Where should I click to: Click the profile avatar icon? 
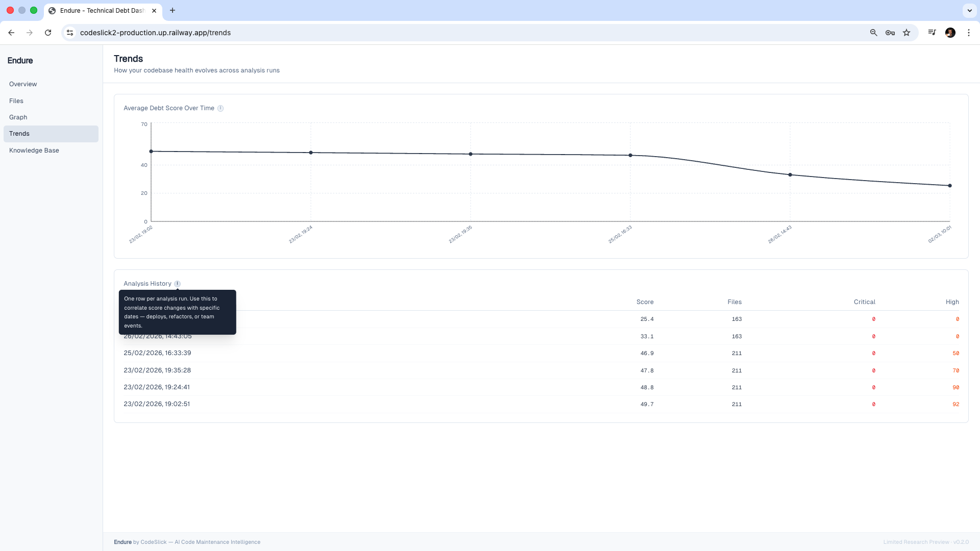pyautogui.click(x=950, y=32)
